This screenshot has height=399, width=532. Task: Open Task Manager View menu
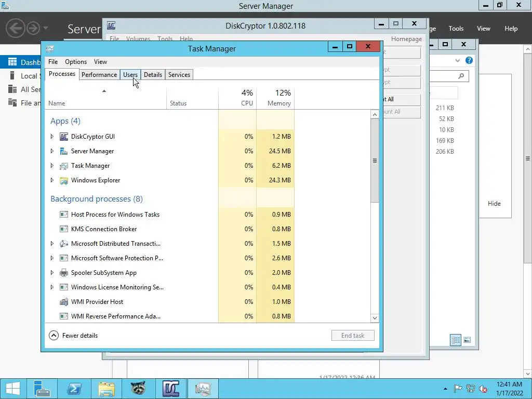click(100, 62)
